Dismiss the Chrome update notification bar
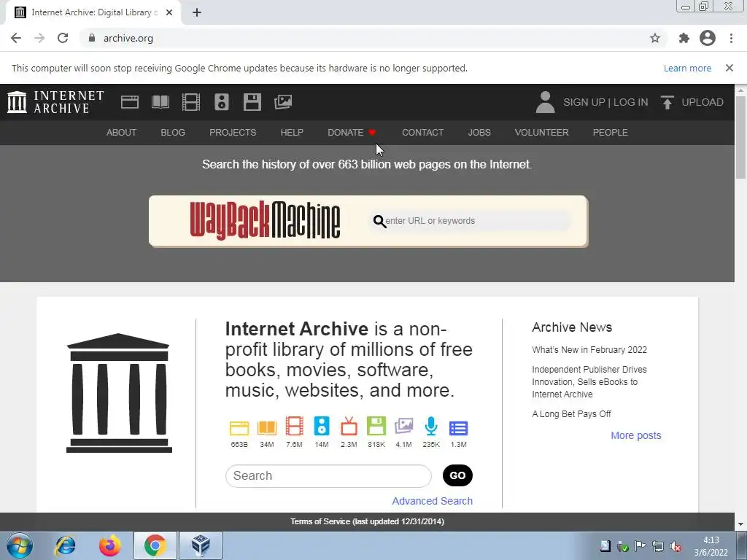This screenshot has height=560, width=747. pos(729,68)
